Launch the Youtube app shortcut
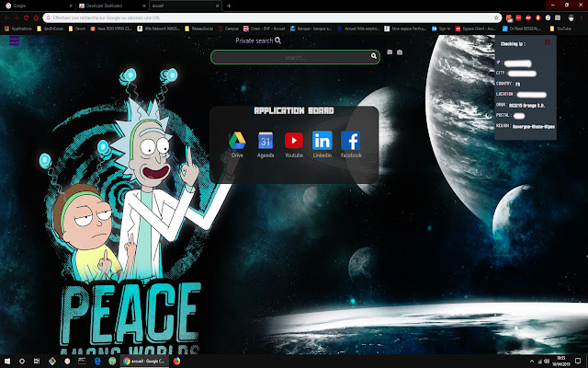Image resolution: width=588 pixels, height=368 pixels. (x=294, y=144)
